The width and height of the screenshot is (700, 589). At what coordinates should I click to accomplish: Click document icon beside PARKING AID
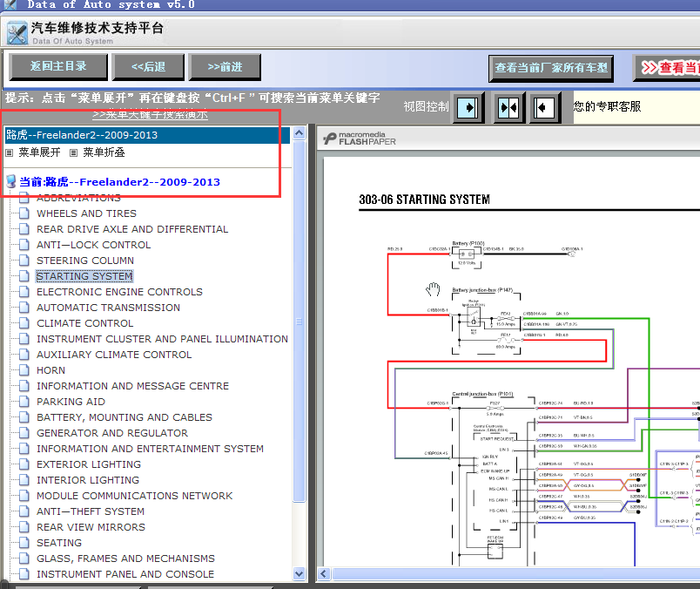[24, 402]
